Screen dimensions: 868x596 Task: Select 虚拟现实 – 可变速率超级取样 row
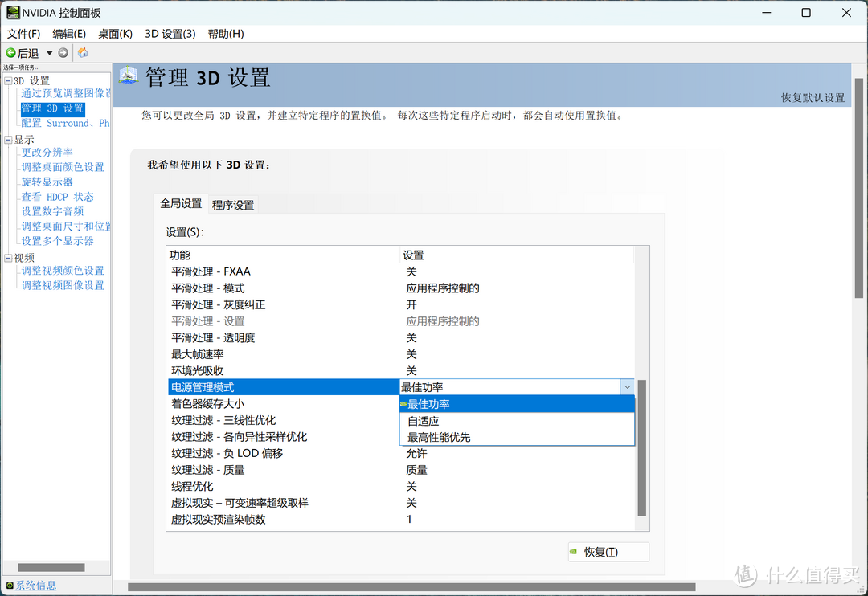point(400,503)
